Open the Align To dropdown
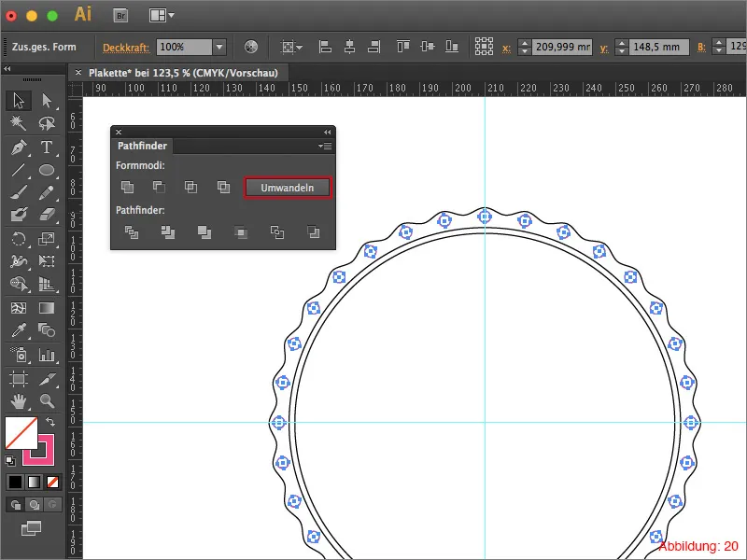This screenshot has height=560, width=747. click(x=291, y=48)
